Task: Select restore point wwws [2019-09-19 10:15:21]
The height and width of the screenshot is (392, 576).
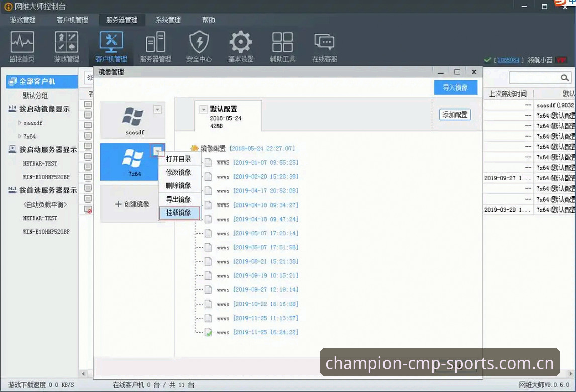Action: click(x=257, y=275)
